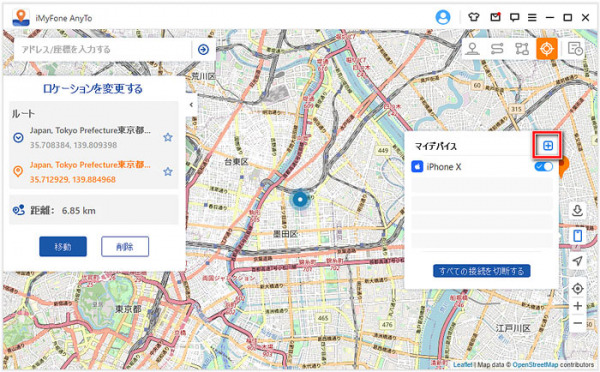Screen dimensions: 600x372
Task: Open the hamburger menu in title bar
Action: click(x=532, y=18)
